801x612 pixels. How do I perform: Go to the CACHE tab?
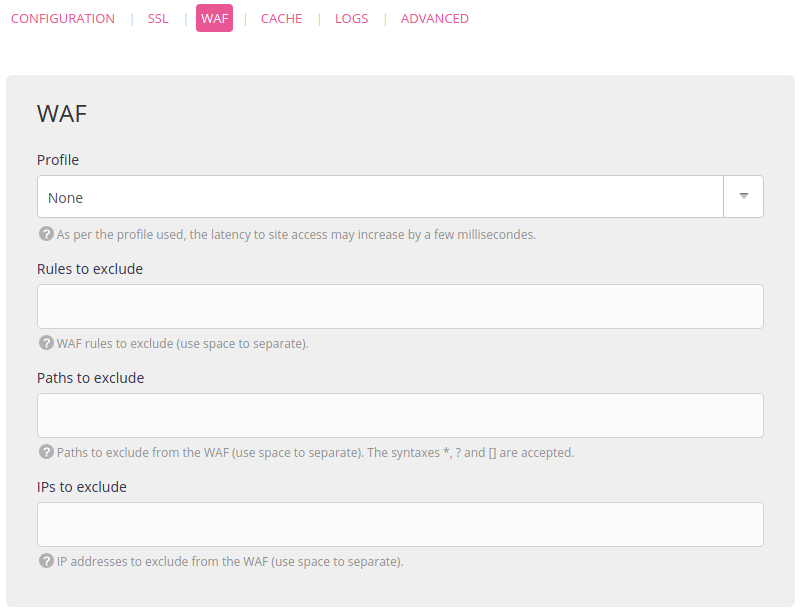pyautogui.click(x=281, y=19)
